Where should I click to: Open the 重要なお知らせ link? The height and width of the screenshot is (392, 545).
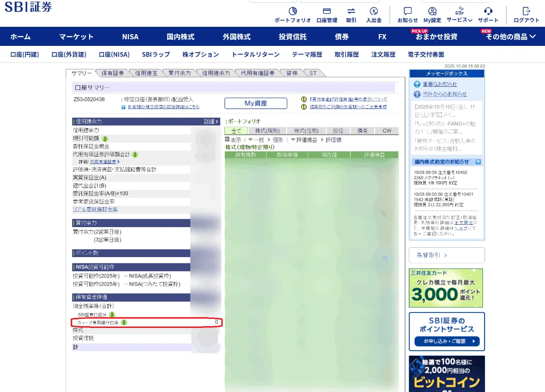(x=440, y=84)
